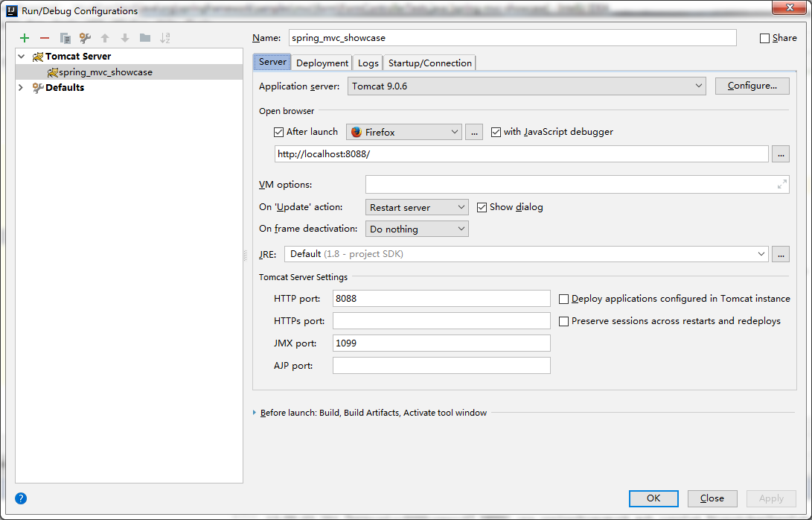Move configuration up with arrow icon
Viewport: 812px width, 520px height.
(105, 38)
